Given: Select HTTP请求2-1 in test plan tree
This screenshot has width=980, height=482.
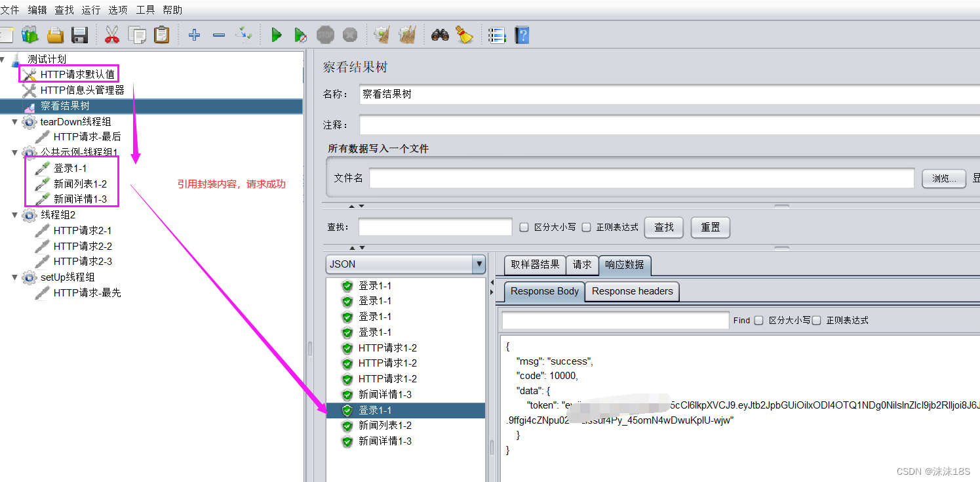Looking at the screenshot, I should point(82,230).
